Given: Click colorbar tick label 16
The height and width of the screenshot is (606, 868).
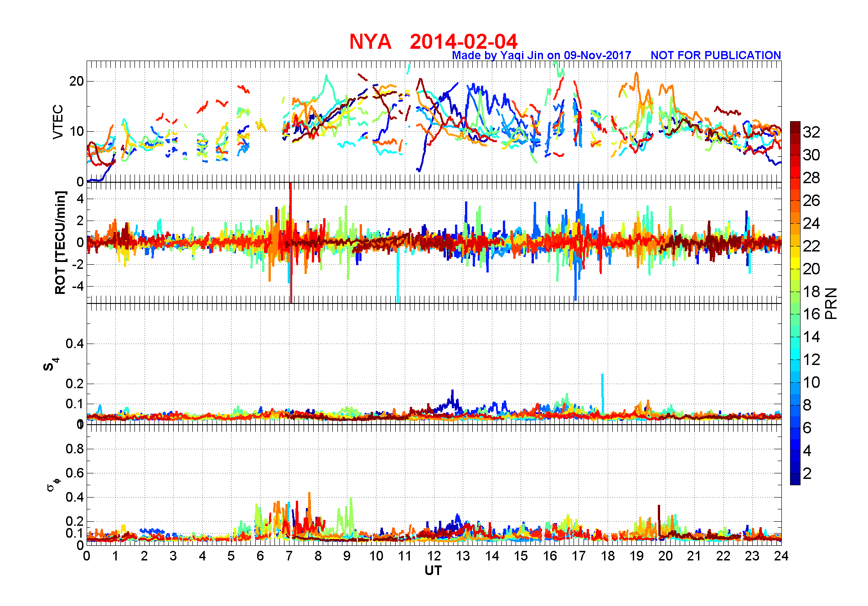Looking at the screenshot, I should click(x=811, y=314).
